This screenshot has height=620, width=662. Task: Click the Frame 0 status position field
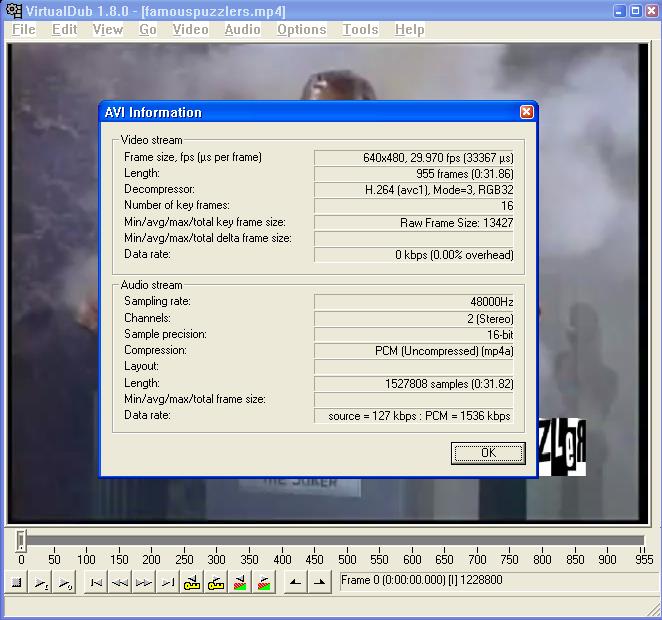pos(497,580)
